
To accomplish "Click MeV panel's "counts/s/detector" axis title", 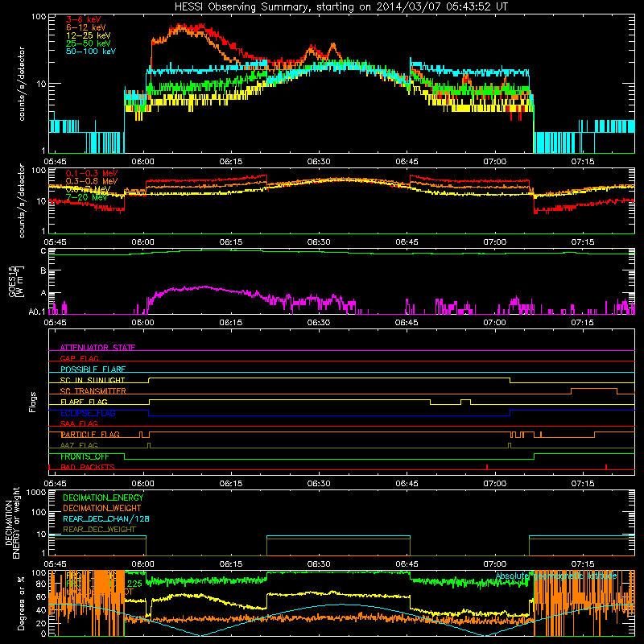I will click(x=22, y=200).
